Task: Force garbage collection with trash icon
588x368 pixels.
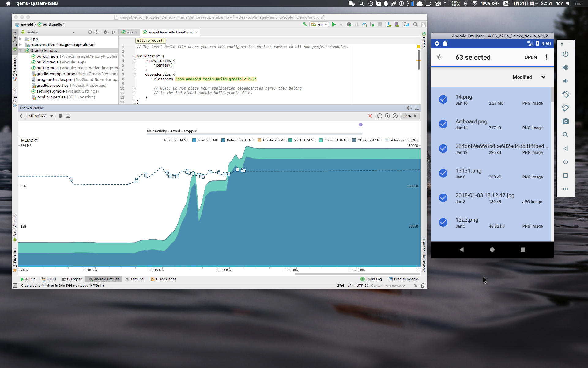Action: (60, 116)
